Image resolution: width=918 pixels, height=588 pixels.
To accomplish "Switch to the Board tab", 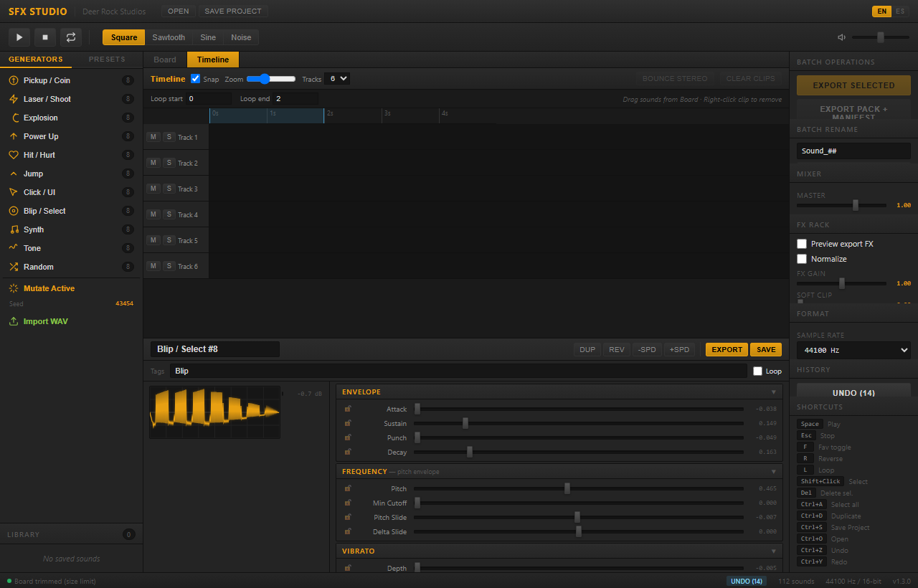I will point(165,60).
